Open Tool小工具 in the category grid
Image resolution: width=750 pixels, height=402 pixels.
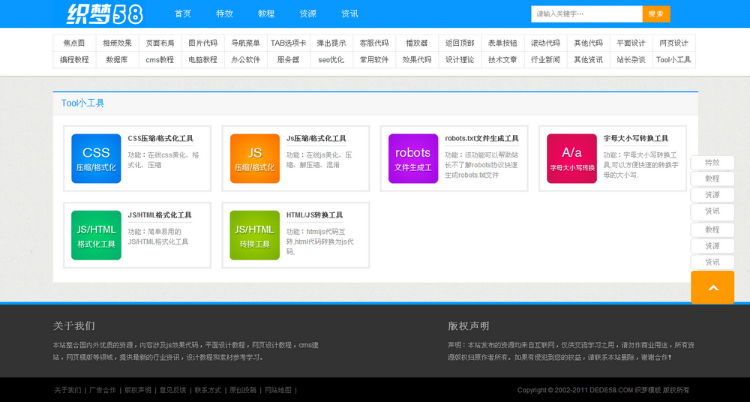coord(674,60)
